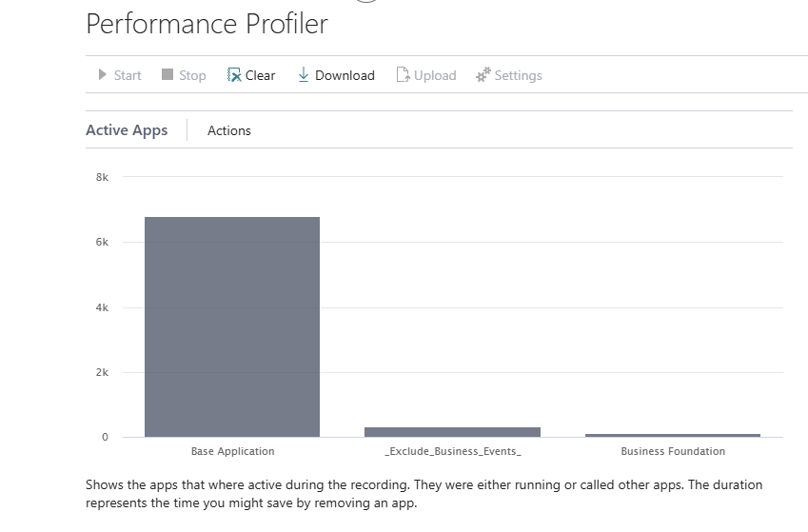The height and width of the screenshot is (532, 808).
Task: Switch to the Active Apps tab
Action: [x=127, y=130]
